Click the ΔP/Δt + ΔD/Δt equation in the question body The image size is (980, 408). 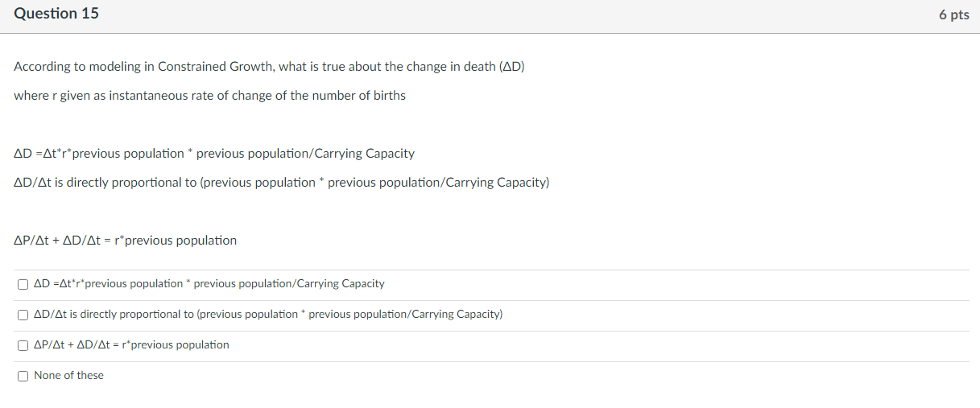coord(126,241)
